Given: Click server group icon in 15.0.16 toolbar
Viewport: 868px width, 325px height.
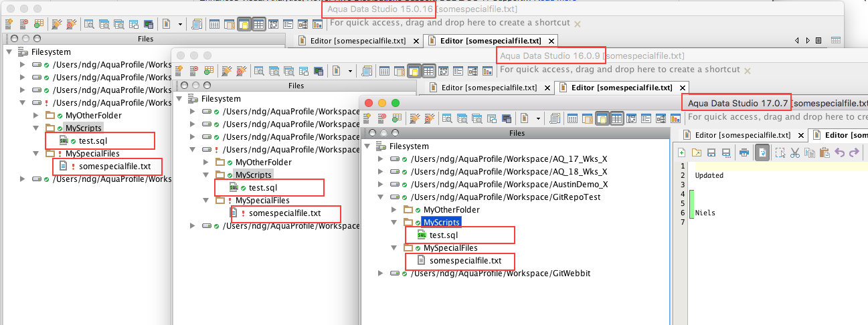Looking at the screenshot, I should [x=39, y=24].
